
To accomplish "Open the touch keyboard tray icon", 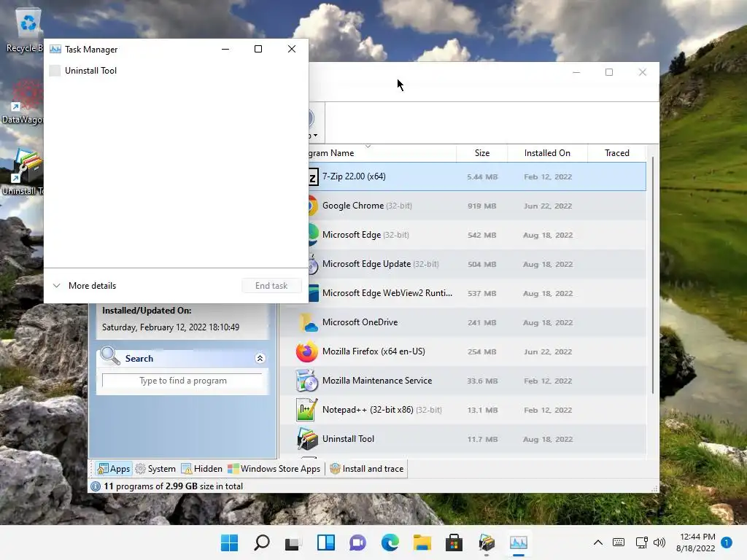I will pyautogui.click(x=619, y=542).
